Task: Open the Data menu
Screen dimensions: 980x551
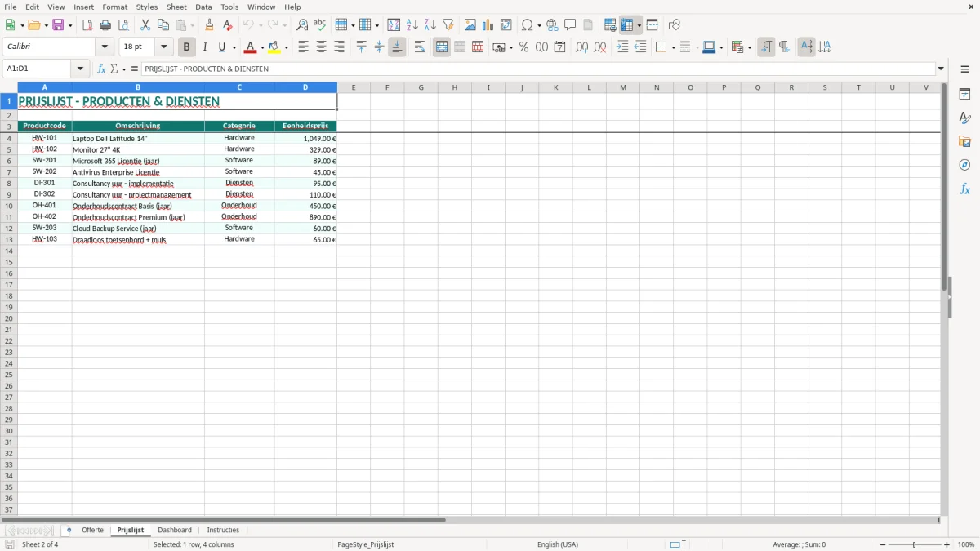Action: pos(203,7)
